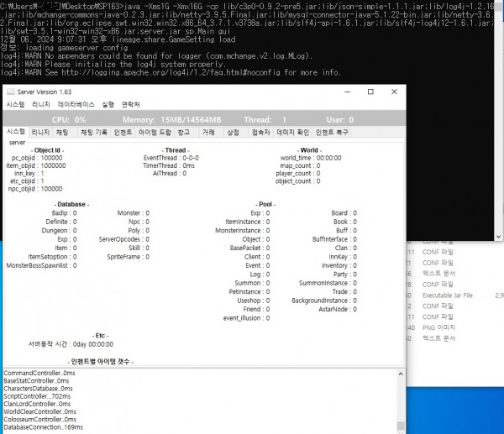Image resolution: width=504 pixels, height=434 pixels.
Task: Minimize the Server Version 1.63 window
Action: coord(348,92)
